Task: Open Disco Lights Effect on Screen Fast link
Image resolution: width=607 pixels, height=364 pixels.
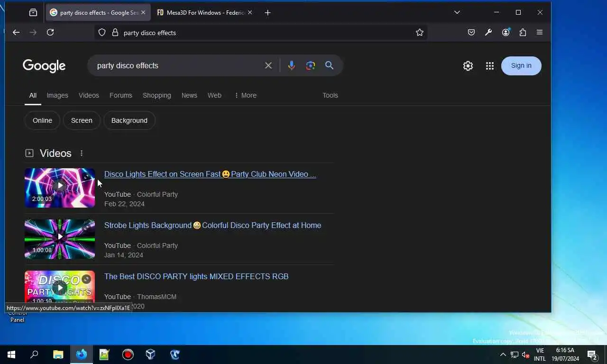Action: point(210,174)
